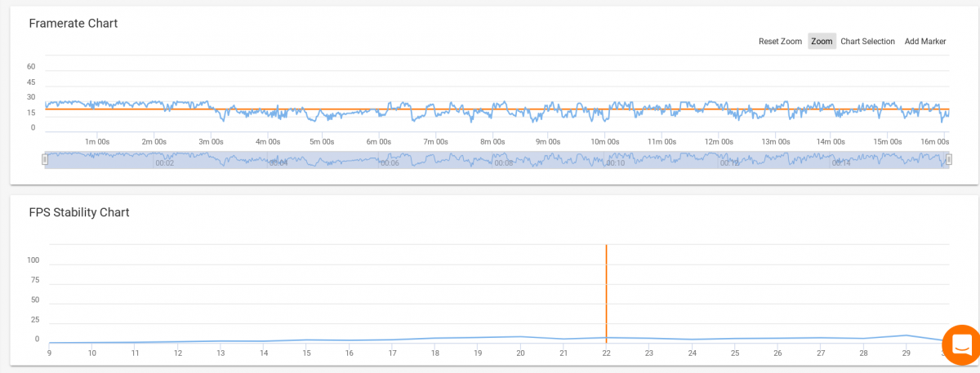
Task: Click the 00:08 label in range navigator
Action: (503, 163)
